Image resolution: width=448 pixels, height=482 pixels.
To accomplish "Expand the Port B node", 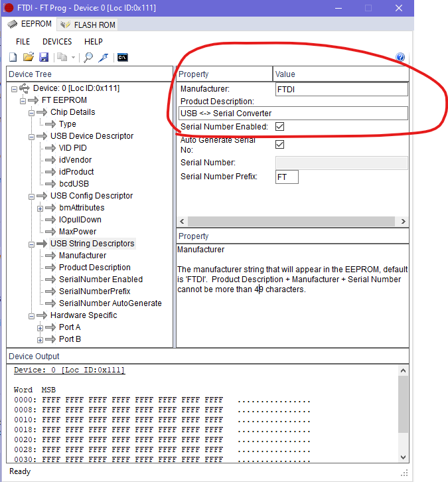I will (x=40, y=341).
